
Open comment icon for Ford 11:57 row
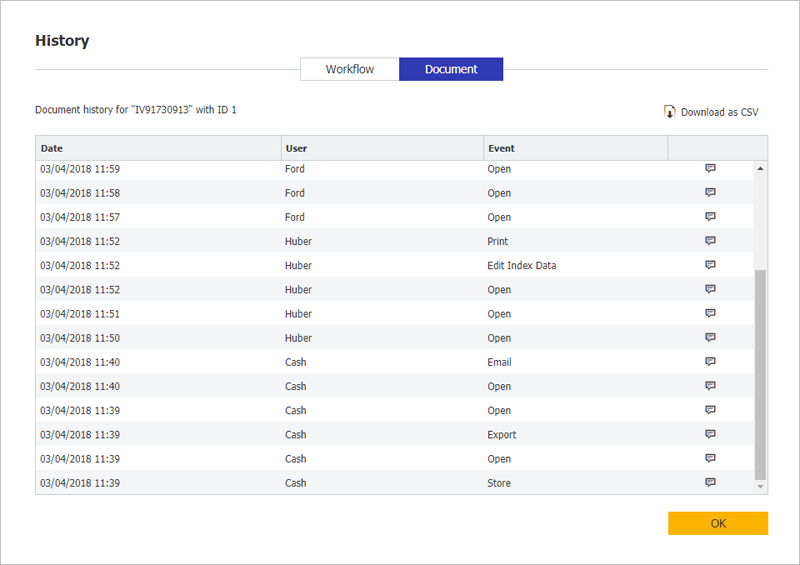pos(710,217)
